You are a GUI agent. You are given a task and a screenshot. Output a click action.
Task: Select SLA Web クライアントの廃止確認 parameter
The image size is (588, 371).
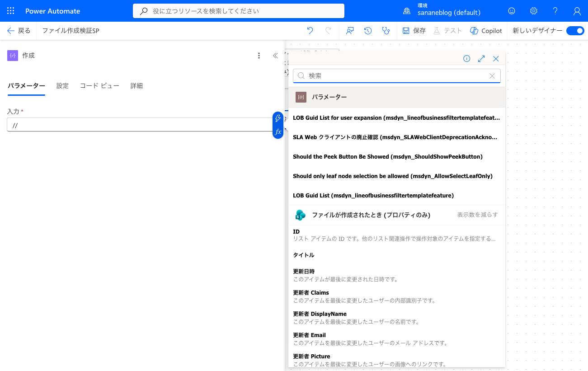click(x=397, y=137)
